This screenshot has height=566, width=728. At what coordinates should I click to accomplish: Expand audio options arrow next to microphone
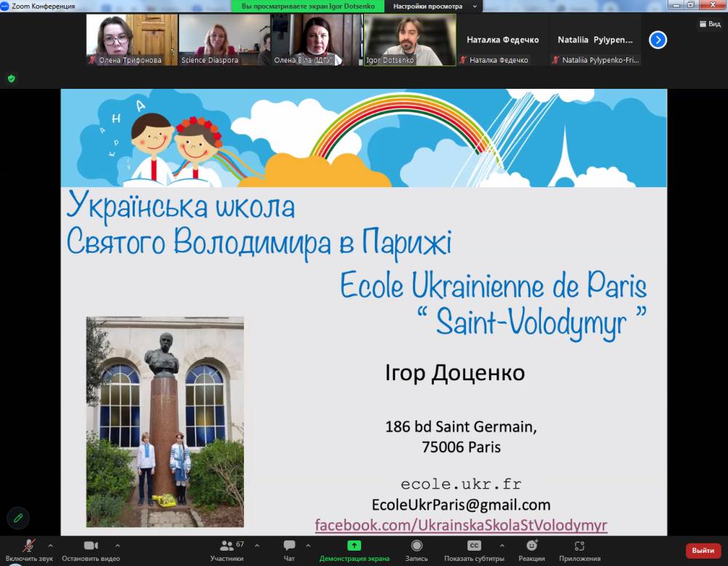tap(50, 545)
